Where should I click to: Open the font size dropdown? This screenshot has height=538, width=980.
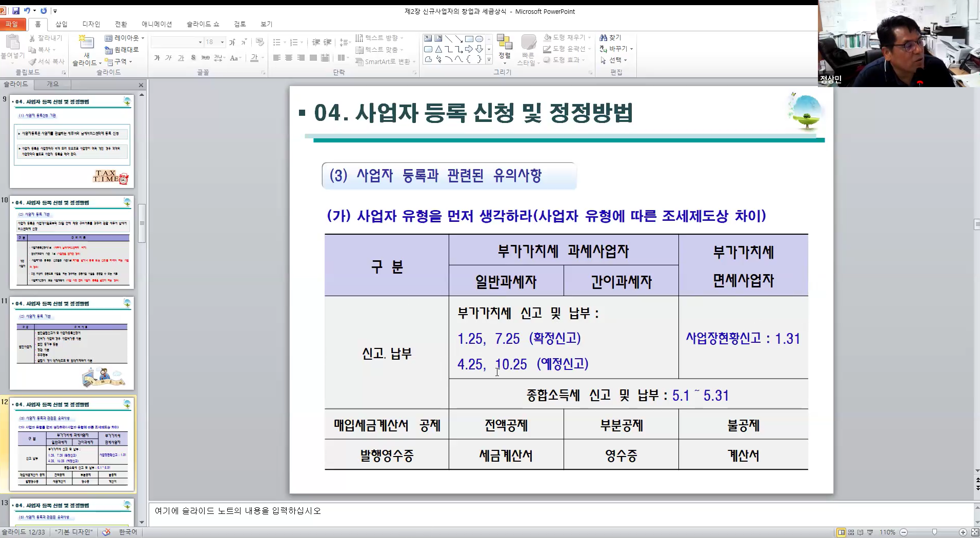222,42
